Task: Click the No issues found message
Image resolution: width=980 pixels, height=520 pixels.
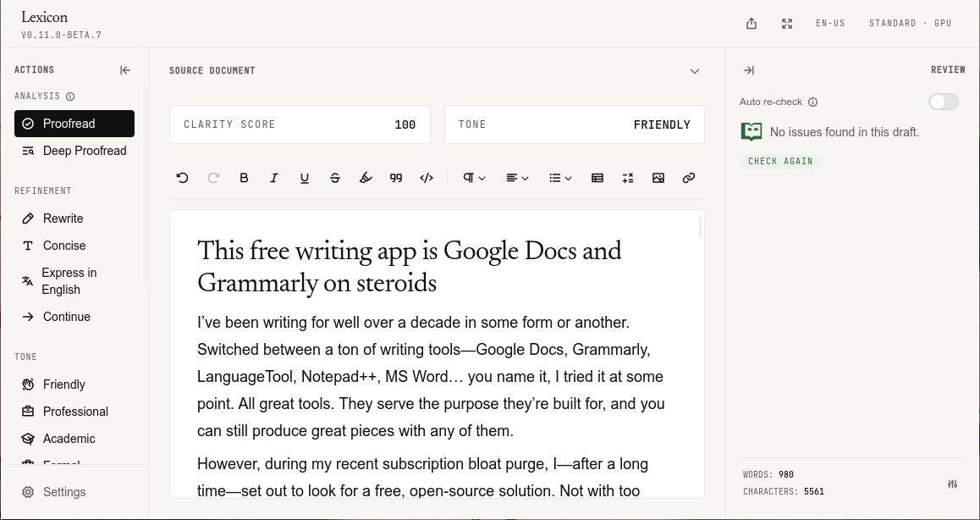Action: click(x=845, y=132)
